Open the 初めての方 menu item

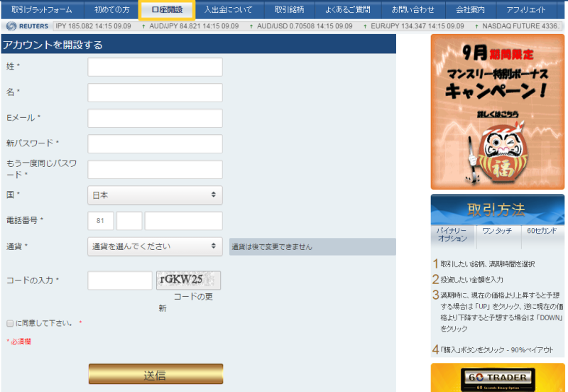[112, 10]
